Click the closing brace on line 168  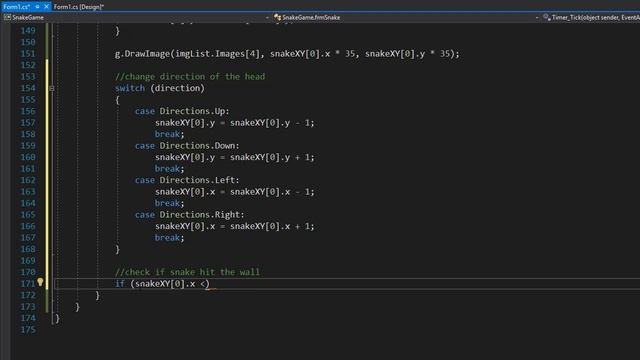(x=117, y=249)
